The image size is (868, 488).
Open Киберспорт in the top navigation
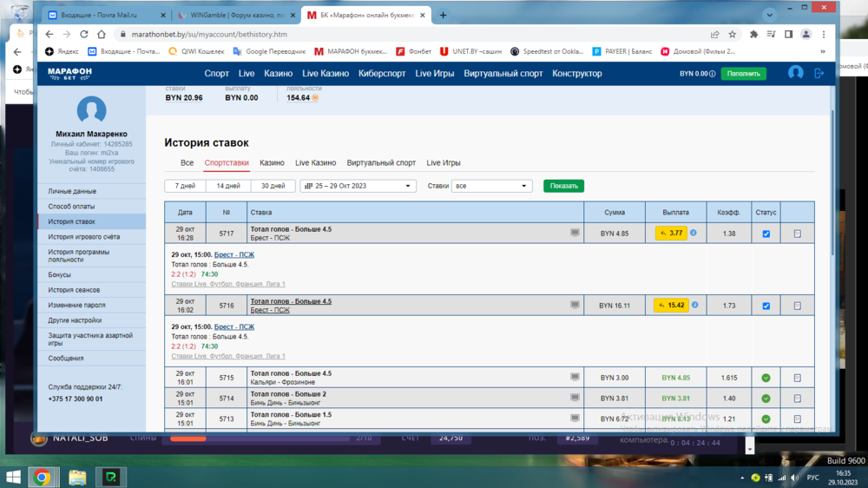(382, 74)
